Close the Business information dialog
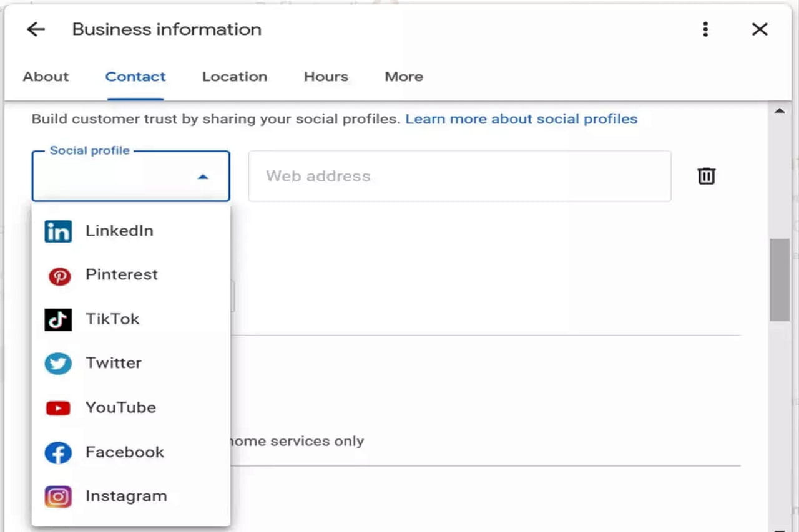 pyautogui.click(x=760, y=29)
